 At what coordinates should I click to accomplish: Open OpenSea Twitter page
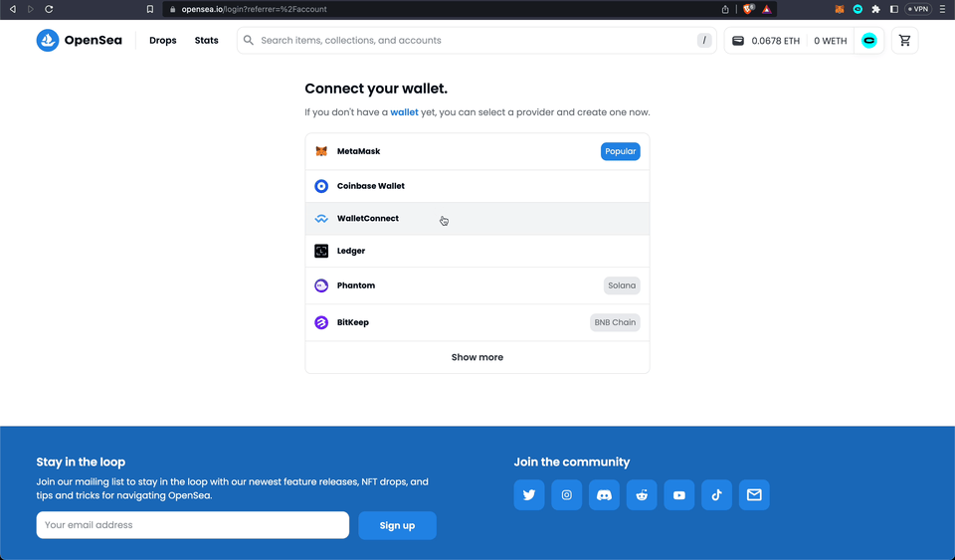pyautogui.click(x=529, y=495)
